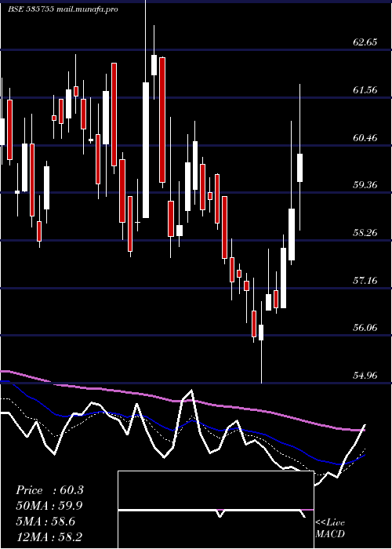Click the 54.96 price axis label
This screenshot has width=392, height=549.
click(365, 376)
